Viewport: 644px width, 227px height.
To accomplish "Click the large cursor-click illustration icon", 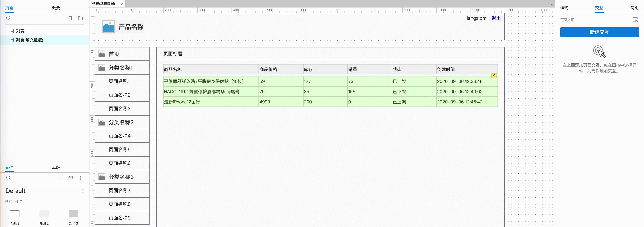I will [599, 52].
